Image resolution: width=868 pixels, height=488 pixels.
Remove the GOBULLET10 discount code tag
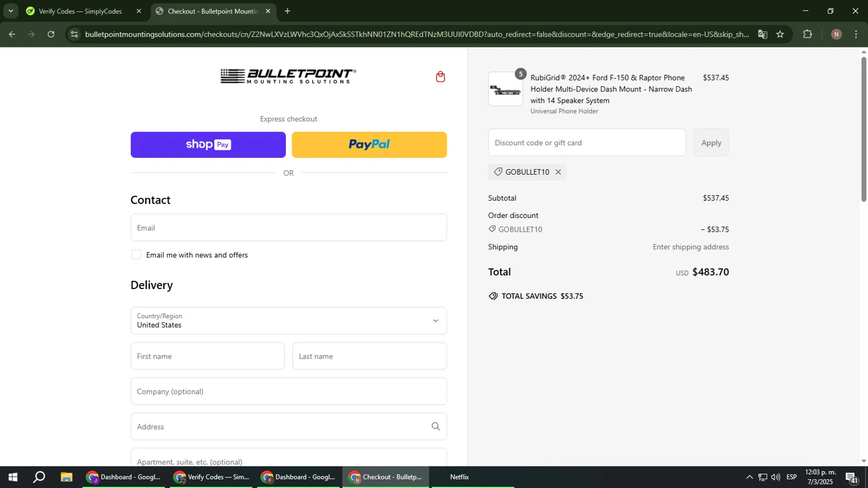(x=558, y=172)
